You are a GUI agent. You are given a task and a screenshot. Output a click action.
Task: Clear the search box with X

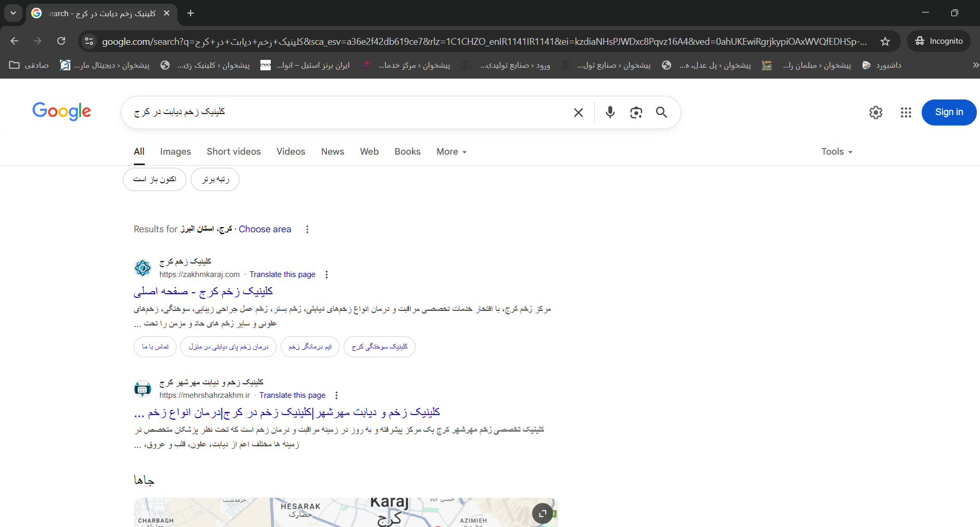point(578,112)
